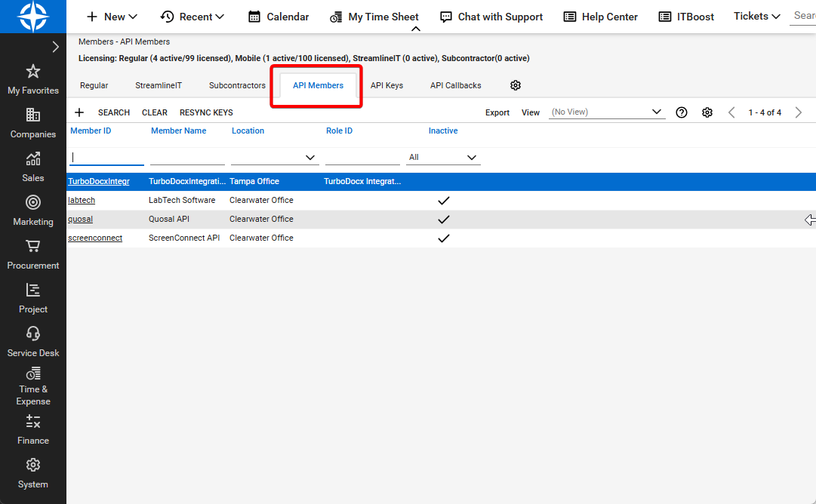Open the gear next to API Callbacks tab
The width and height of the screenshot is (816, 504).
coord(516,85)
